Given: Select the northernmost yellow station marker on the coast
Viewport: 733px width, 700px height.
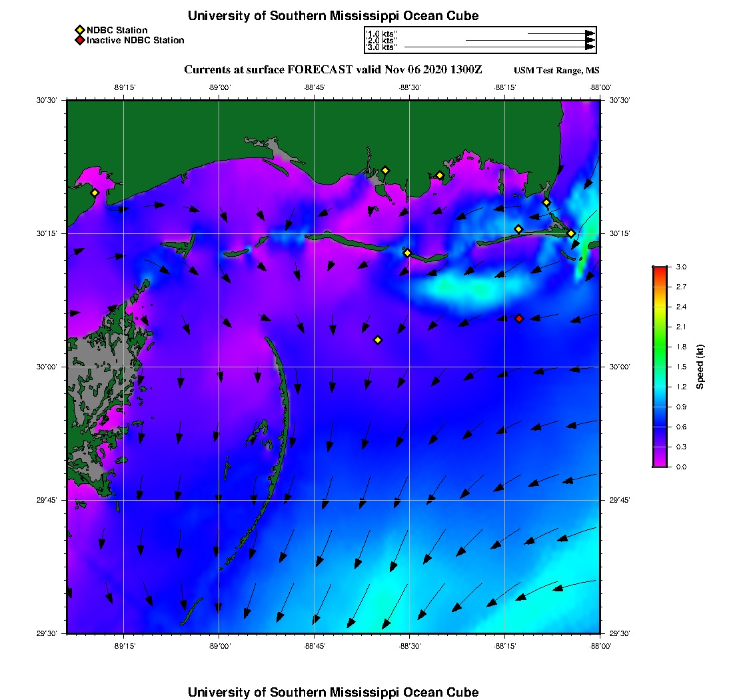Looking at the screenshot, I should (x=385, y=171).
